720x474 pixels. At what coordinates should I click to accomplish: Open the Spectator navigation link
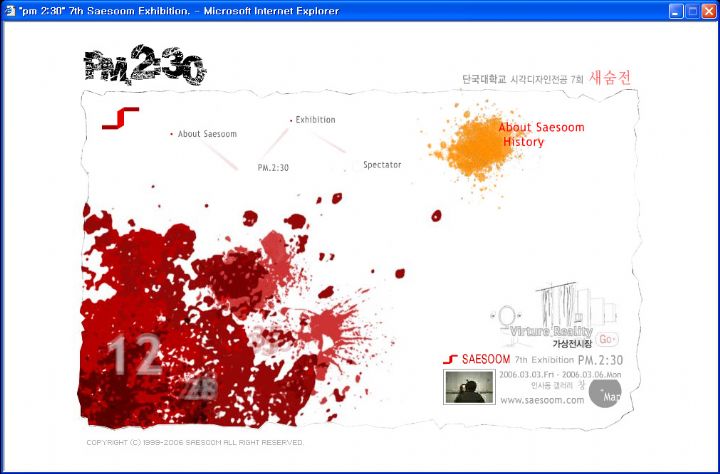coord(382,165)
